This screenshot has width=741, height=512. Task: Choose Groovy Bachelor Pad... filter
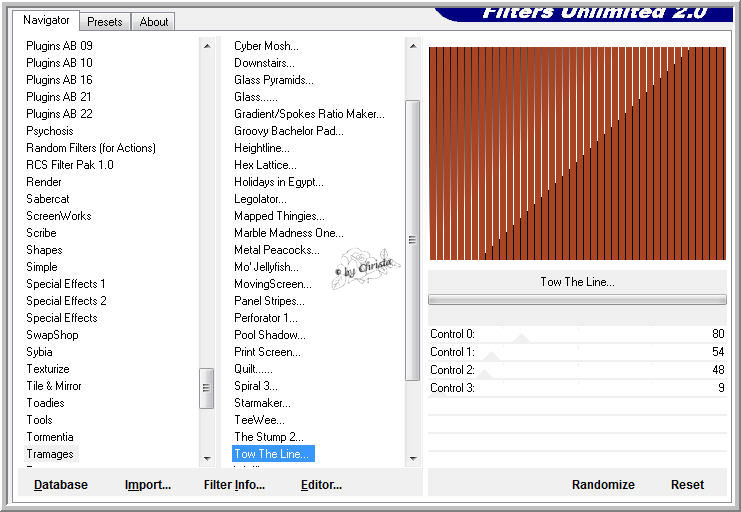289,131
